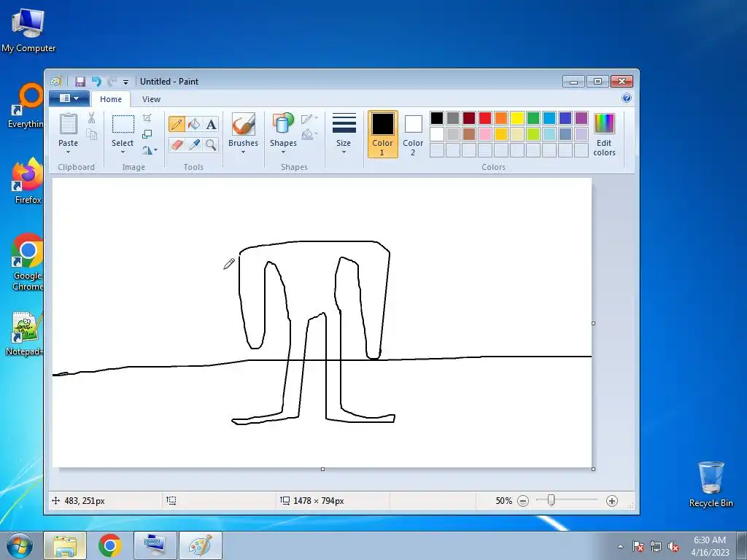This screenshot has height=560, width=747.
Task: Pick the orange color swatch
Action: pyautogui.click(x=501, y=117)
